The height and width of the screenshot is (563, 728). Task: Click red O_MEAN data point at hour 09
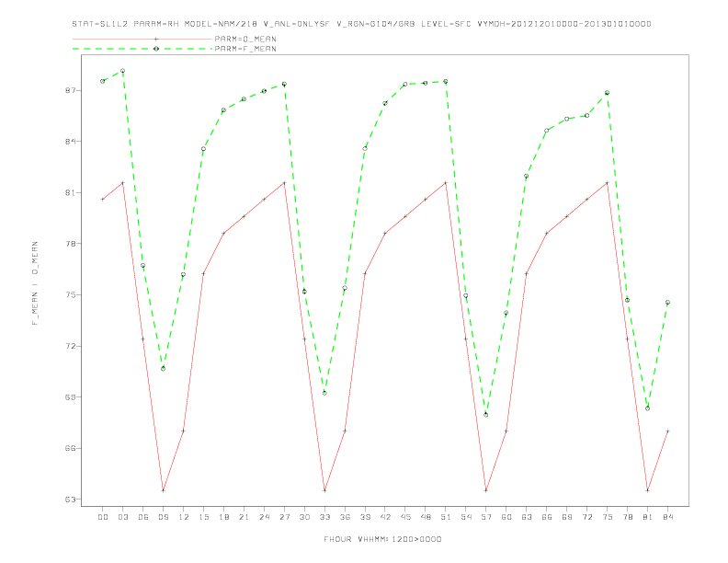pyautogui.click(x=163, y=490)
